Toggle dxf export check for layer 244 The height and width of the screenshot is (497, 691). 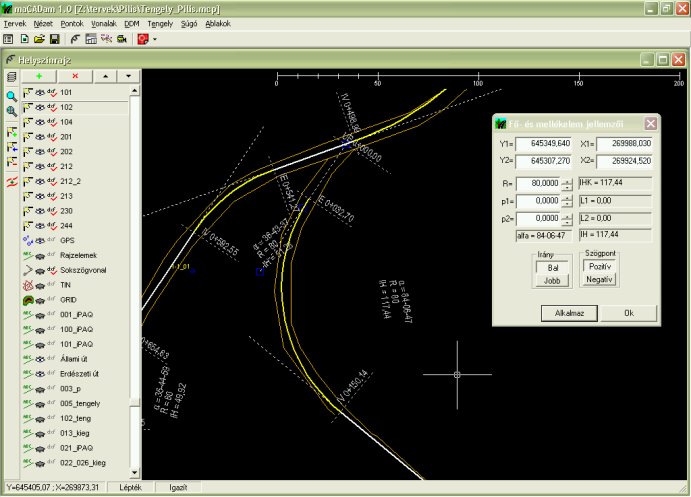[52, 226]
